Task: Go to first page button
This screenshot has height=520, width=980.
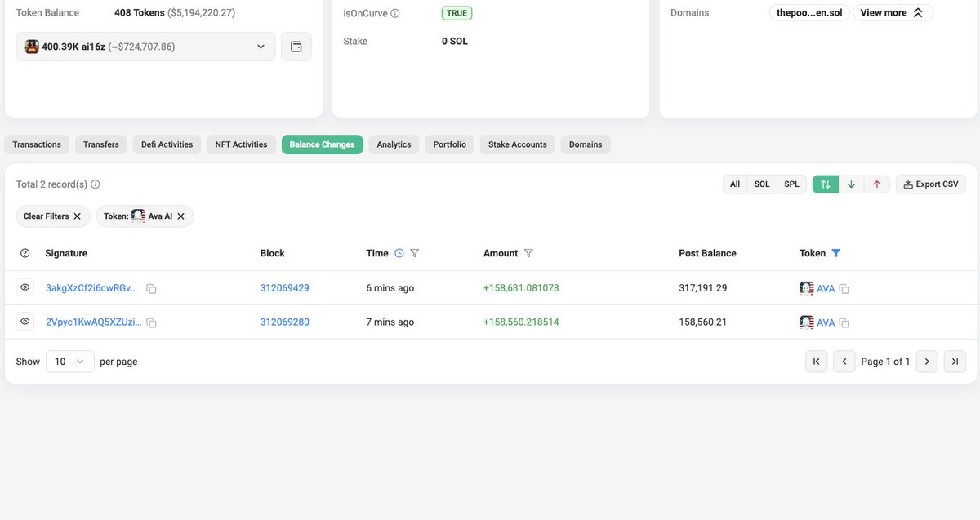Action: tap(817, 362)
